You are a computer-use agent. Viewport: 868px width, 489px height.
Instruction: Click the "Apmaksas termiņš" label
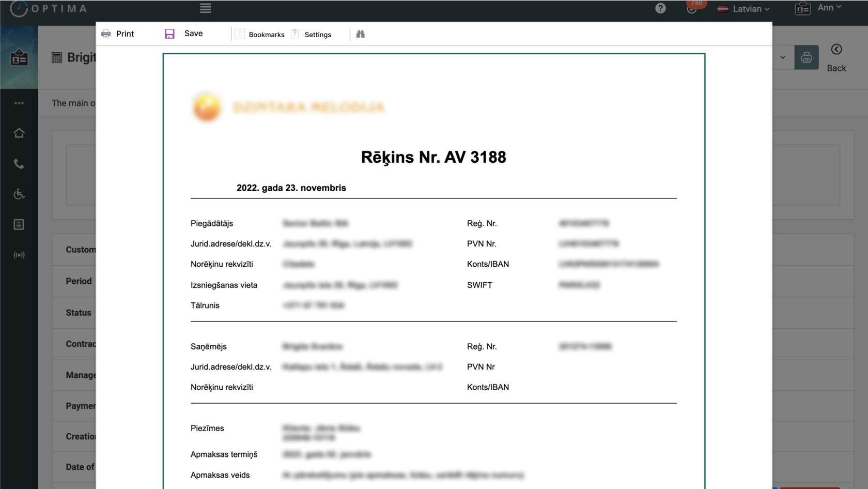[x=224, y=455]
